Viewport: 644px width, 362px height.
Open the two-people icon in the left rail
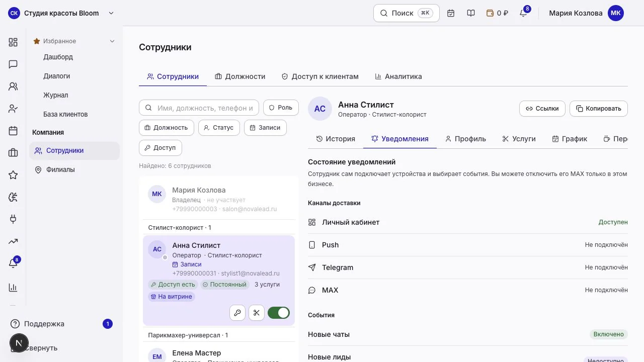(13, 86)
